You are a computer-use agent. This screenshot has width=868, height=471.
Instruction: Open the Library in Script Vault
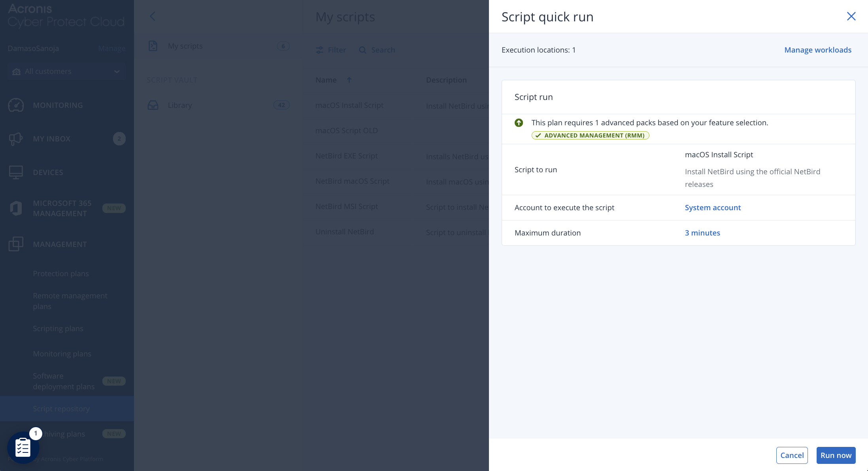180,105
